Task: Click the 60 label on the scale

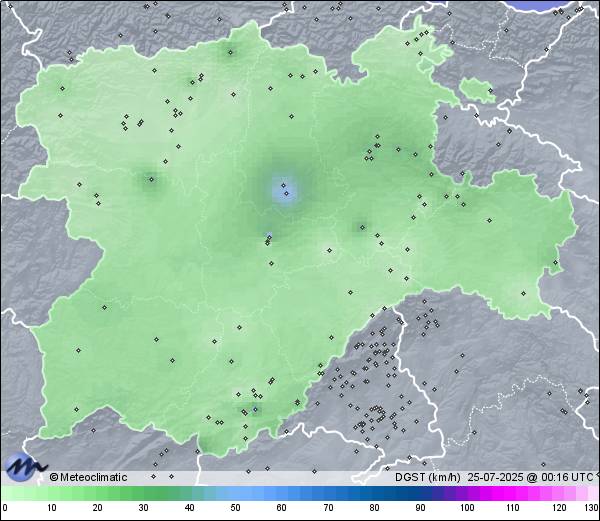Action: (x=282, y=508)
